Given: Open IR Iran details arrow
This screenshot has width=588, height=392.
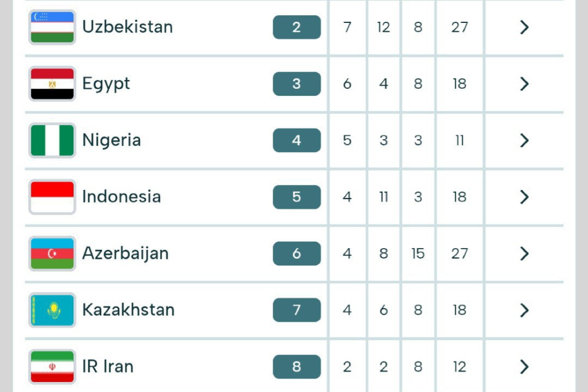Looking at the screenshot, I should 524,366.
